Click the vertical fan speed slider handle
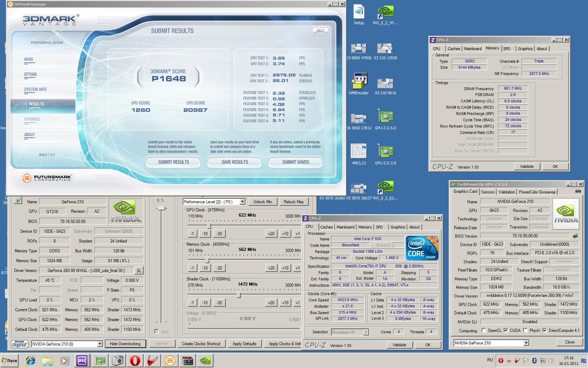 [x=161, y=208]
